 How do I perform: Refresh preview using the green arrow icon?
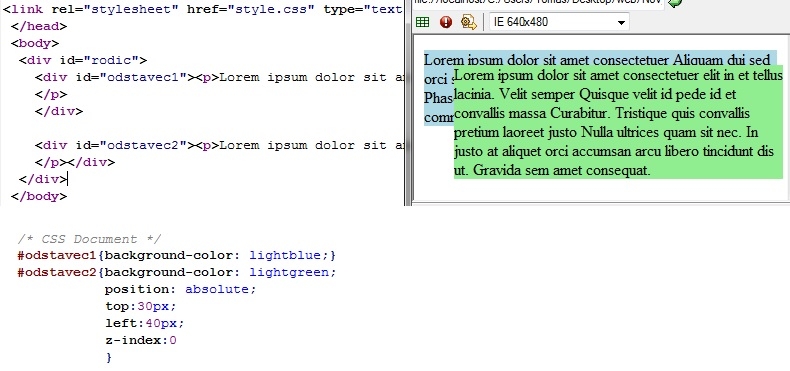coord(675,3)
